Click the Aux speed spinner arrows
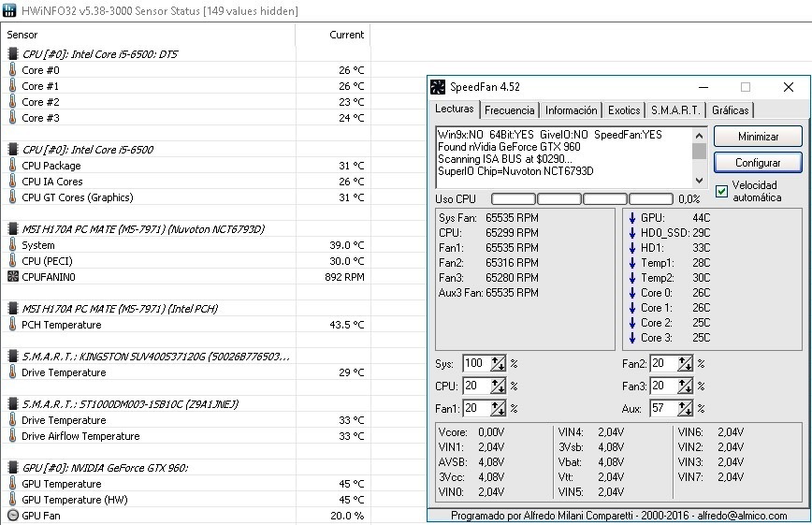 685,408
